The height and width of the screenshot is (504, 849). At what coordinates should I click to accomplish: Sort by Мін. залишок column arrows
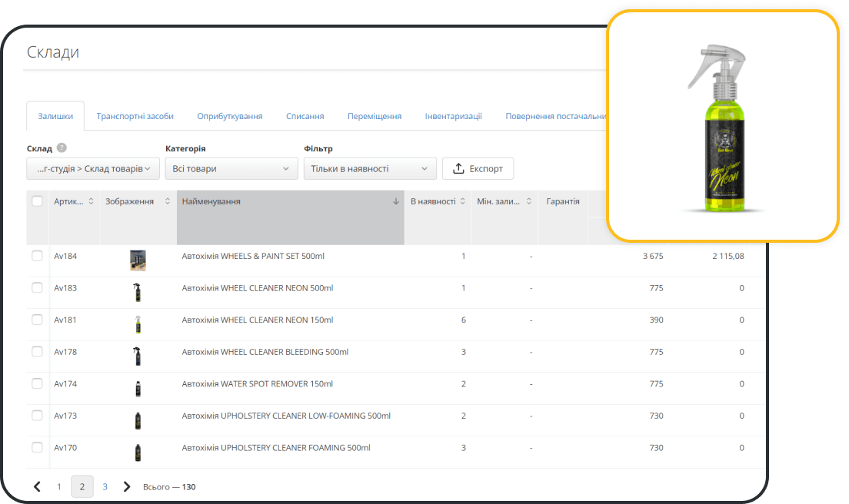pyautogui.click(x=528, y=202)
